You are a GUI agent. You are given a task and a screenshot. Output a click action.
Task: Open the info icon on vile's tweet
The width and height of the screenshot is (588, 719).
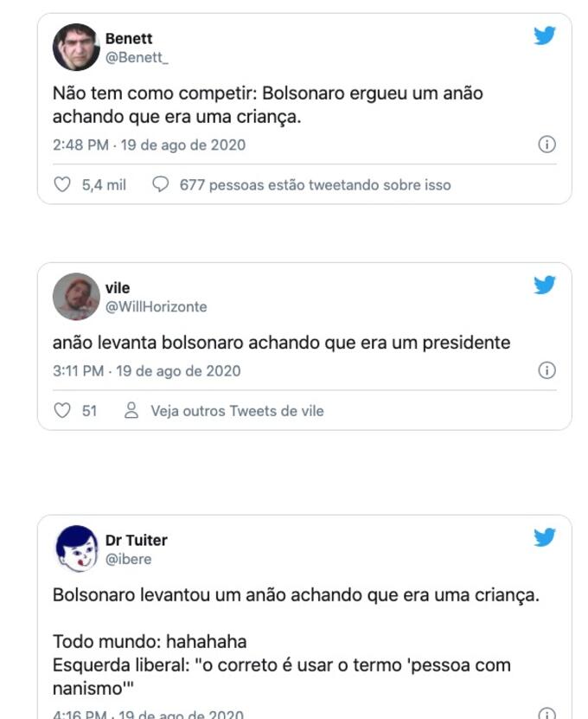[x=546, y=370]
